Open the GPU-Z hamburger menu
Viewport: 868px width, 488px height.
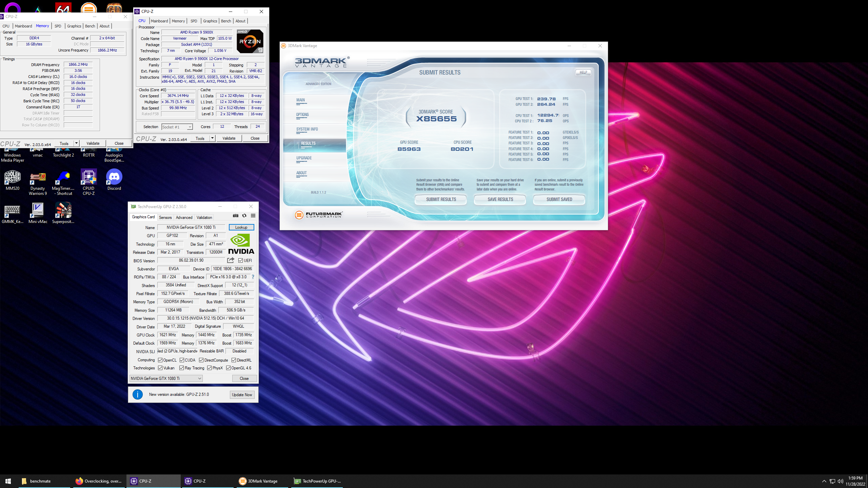click(x=253, y=216)
